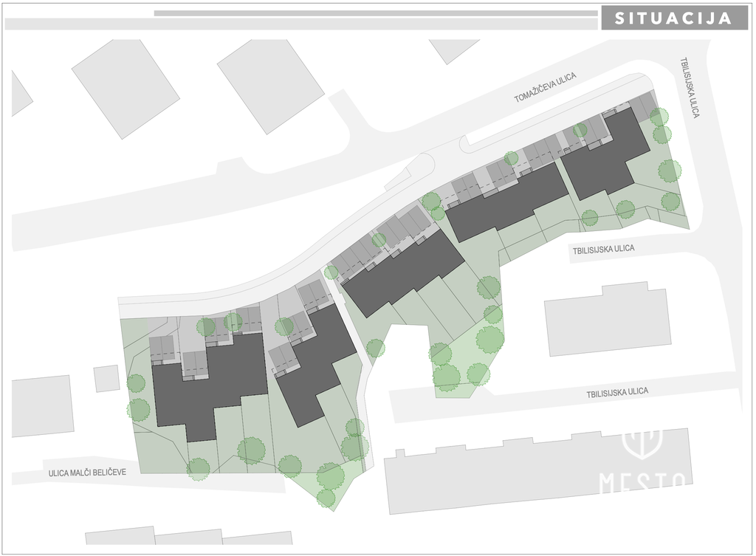
Task: Select the long light gray building at bottom right
Action: [x=539, y=473]
